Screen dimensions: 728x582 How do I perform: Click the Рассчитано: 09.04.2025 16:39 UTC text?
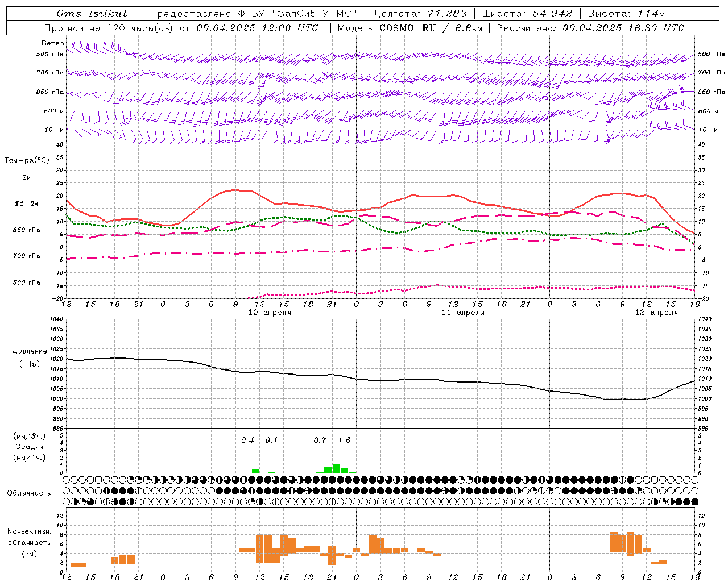(590, 28)
